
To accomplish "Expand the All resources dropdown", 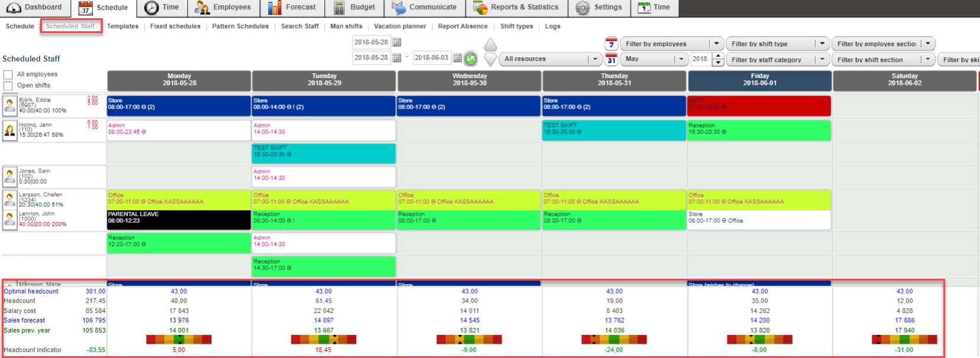I will 550,59.
